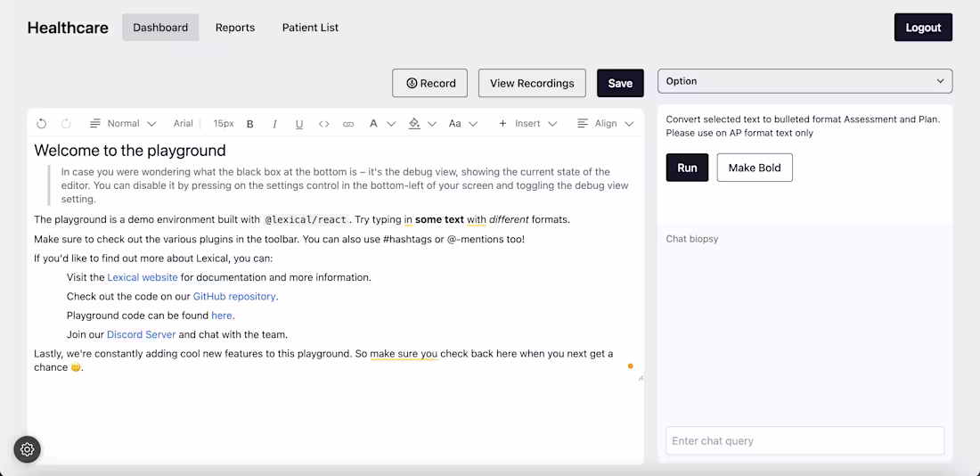
Task: Click the insert link icon
Action: [x=348, y=124]
